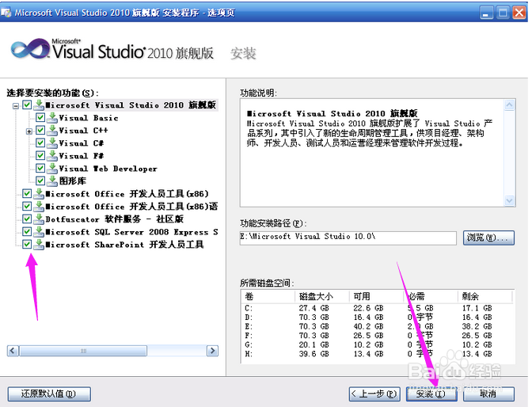This screenshot has height=407, width=532.
Task: Collapse the Microsoft Visual Studio 2010 旗舰版 tree node
Action: tap(16, 106)
